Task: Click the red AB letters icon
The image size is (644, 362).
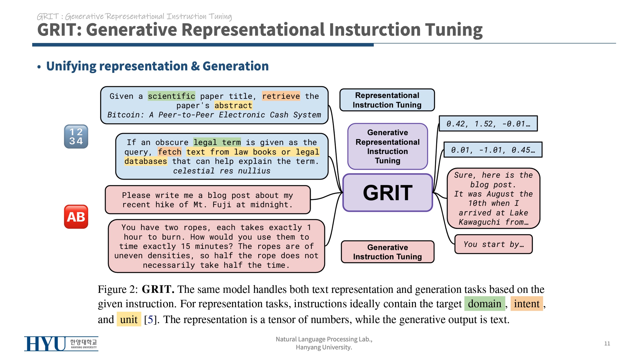Action: click(76, 217)
